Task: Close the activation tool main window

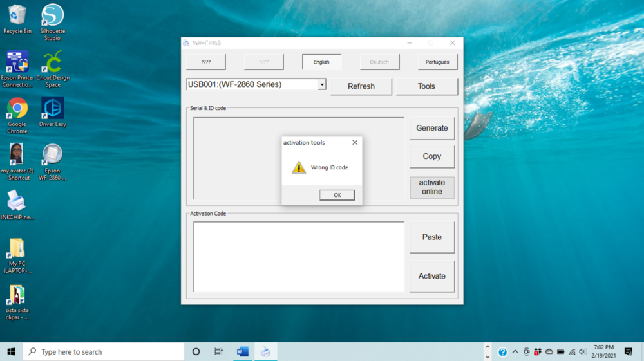Action: [x=452, y=42]
